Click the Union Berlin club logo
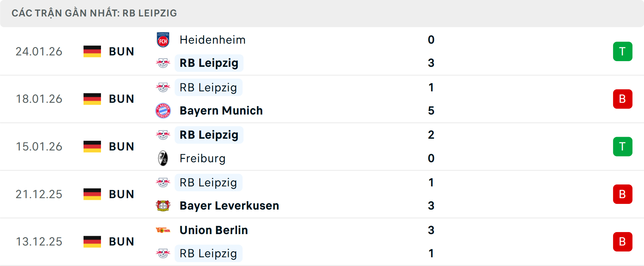The image size is (644, 266). pos(163,230)
